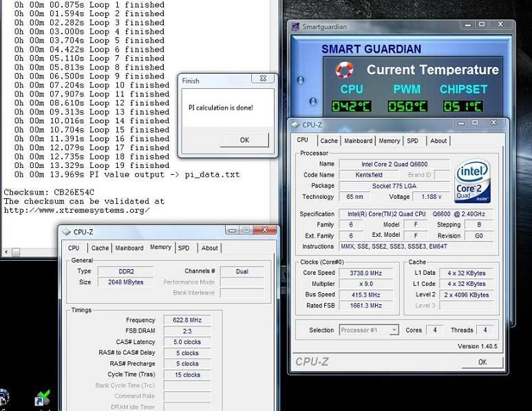Viewport: 532px width, 411px height.
Task: Close the Finish dialog with the X
Action: 263,78
